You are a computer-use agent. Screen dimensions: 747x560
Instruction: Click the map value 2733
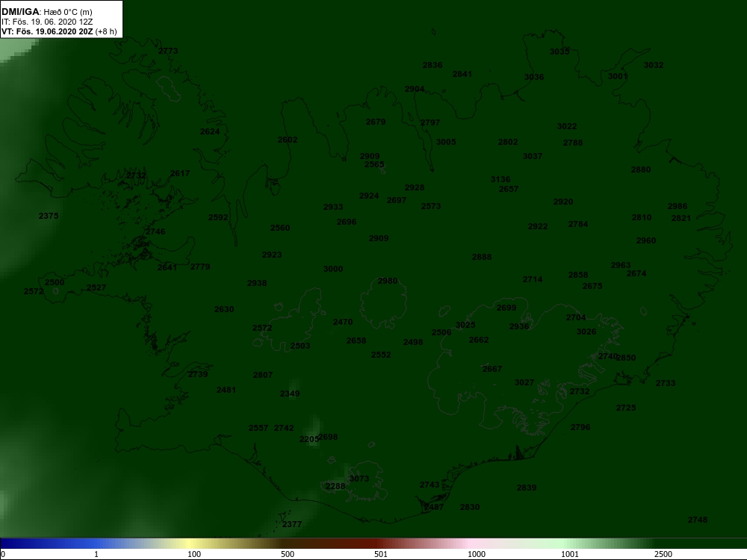coord(666,383)
